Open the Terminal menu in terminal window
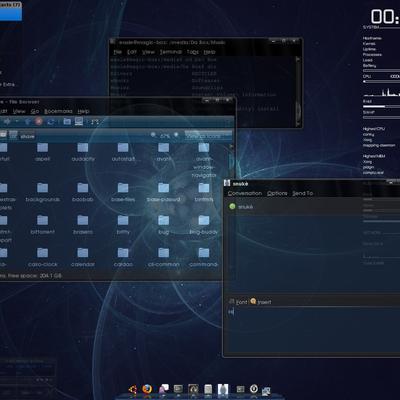This screenshot has height=400, width=400. (171, 52)
